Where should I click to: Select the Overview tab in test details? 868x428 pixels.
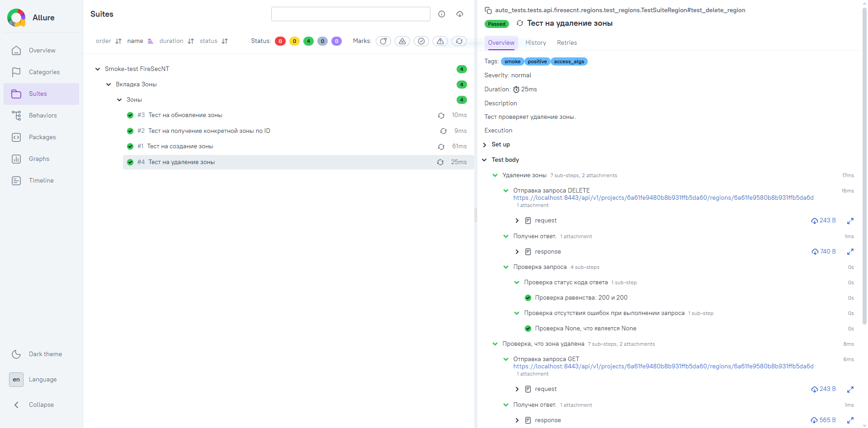(x=501, y=43)
